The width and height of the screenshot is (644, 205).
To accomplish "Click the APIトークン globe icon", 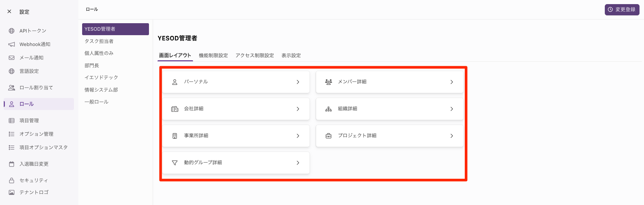I will point(12,31).
